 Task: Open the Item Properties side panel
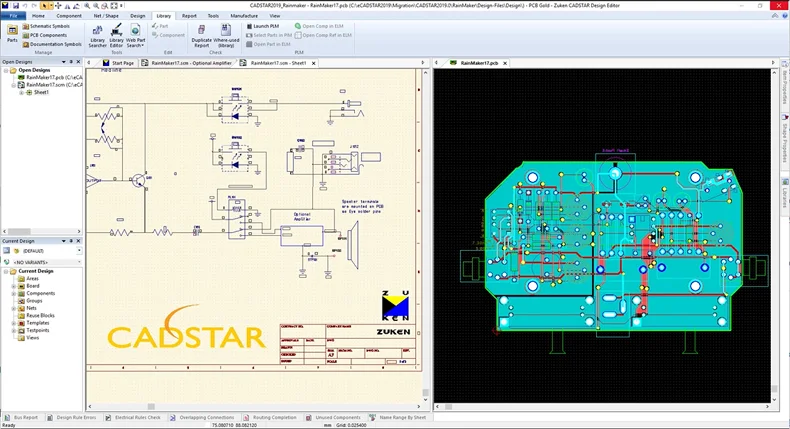[785, 82]
